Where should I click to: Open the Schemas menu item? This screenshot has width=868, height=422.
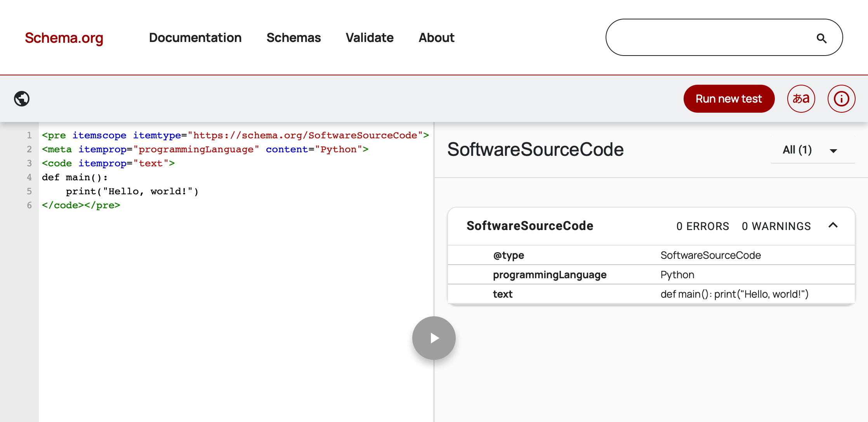tap(293, 38)
